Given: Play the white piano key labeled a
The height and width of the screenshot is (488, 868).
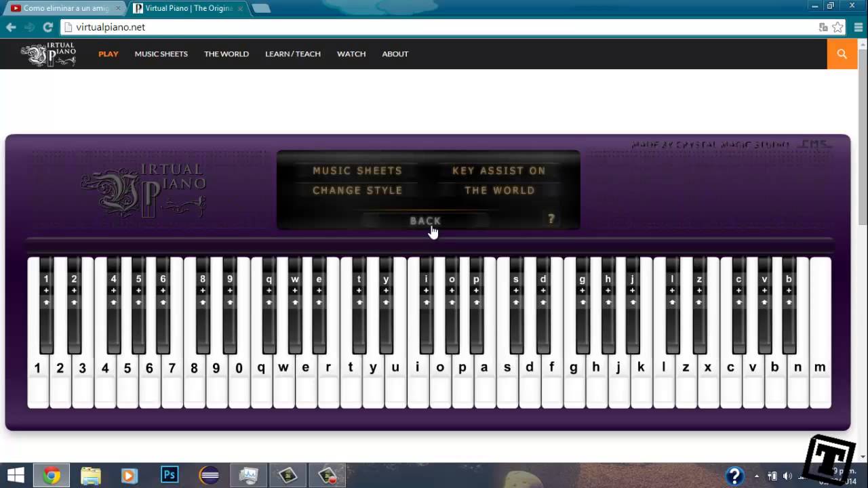Looking at the screenshot, I should click(484, 383).
